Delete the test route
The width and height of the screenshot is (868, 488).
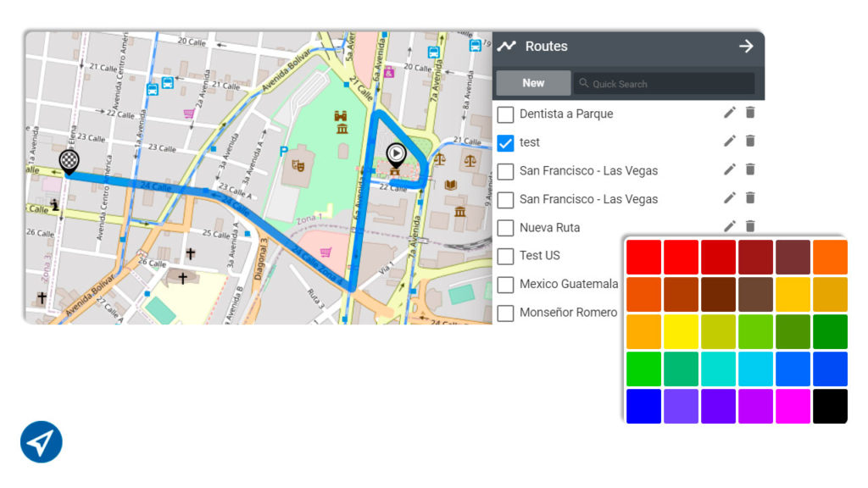750,141
